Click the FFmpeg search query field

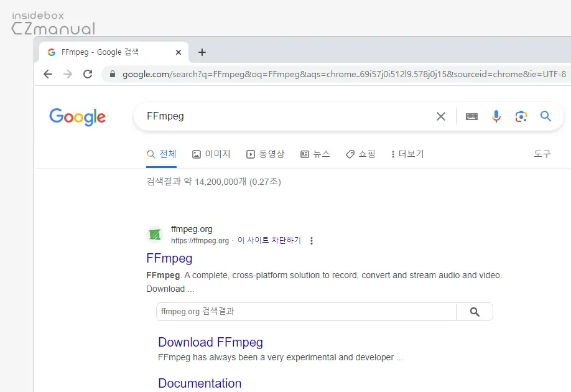(x=284, y=116)
